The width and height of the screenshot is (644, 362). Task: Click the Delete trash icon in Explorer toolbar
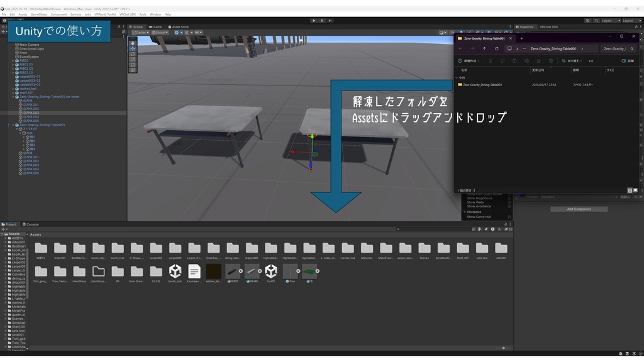(x=550, y=61)
